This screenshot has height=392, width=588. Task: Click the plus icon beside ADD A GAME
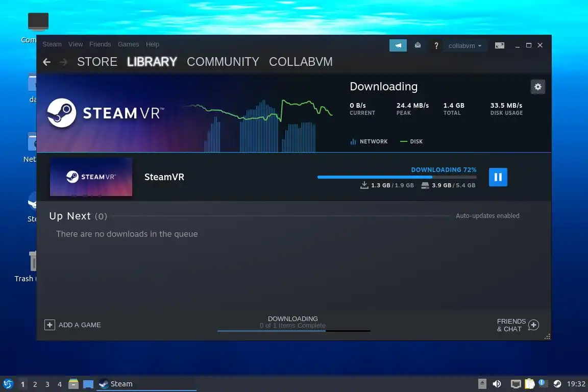[x=50, y=325]
